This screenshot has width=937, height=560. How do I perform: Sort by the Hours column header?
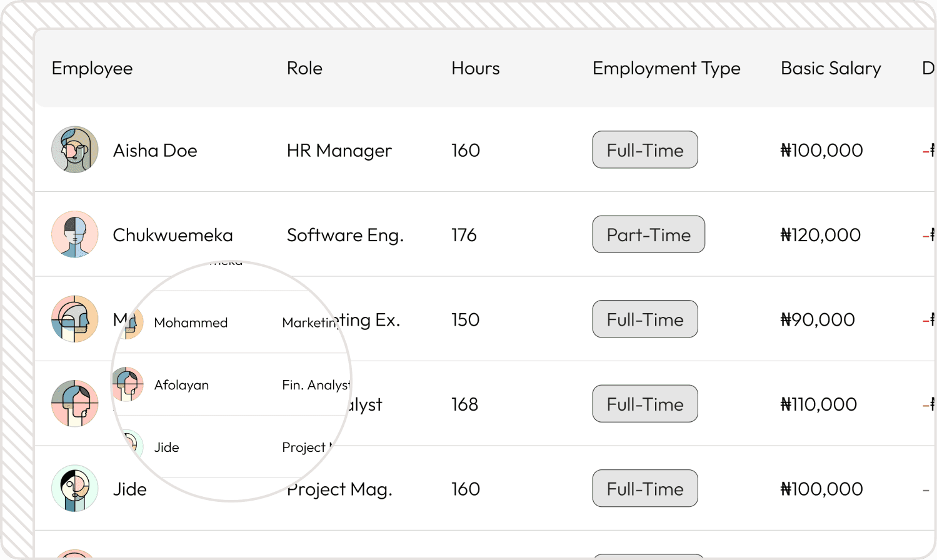click(x=474, y=69)
